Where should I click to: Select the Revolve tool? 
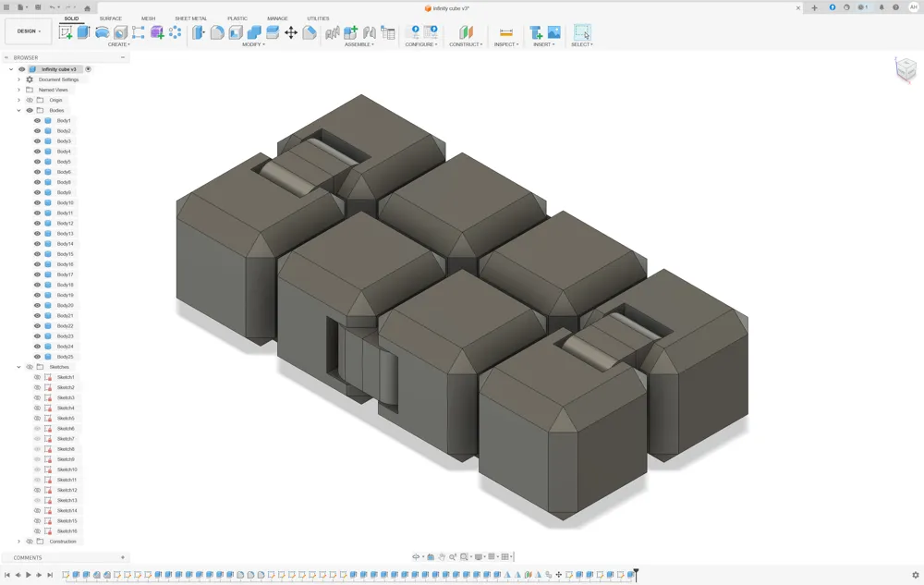[x=102, y=32]
